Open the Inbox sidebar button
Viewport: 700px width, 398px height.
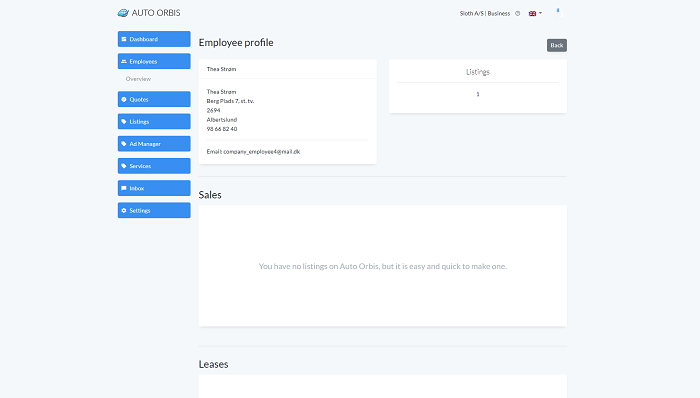[154, 188]
